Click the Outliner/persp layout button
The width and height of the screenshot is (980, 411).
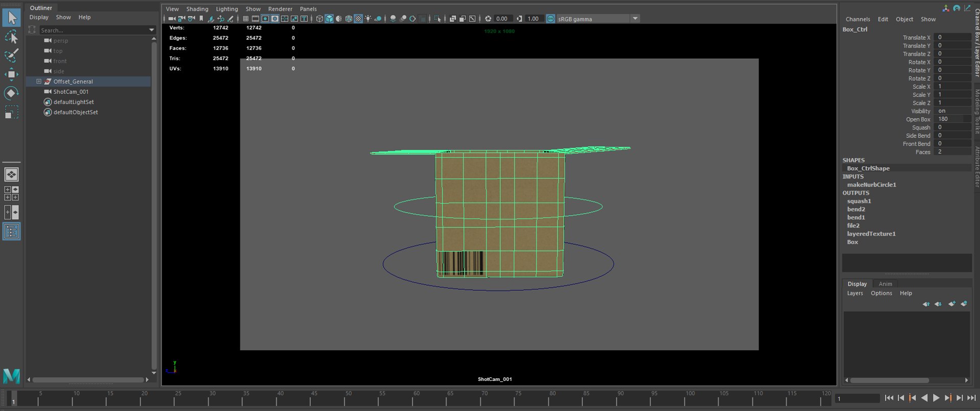coord(11,232)
